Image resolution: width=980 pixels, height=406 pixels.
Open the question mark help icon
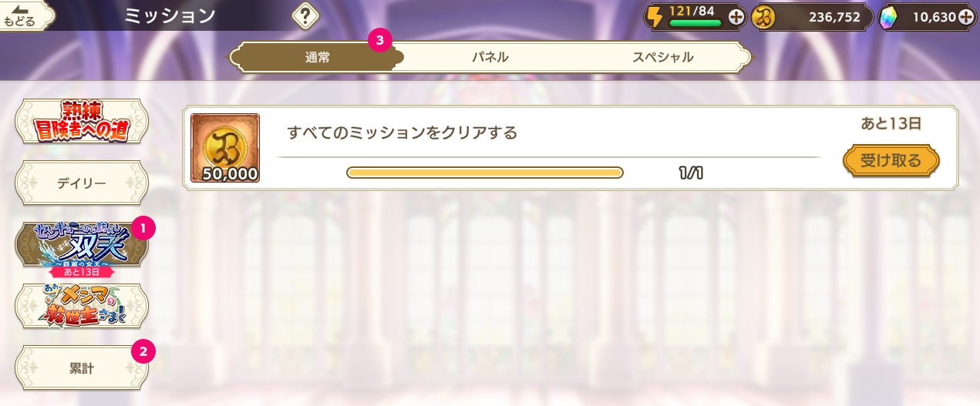coord(306,15)
